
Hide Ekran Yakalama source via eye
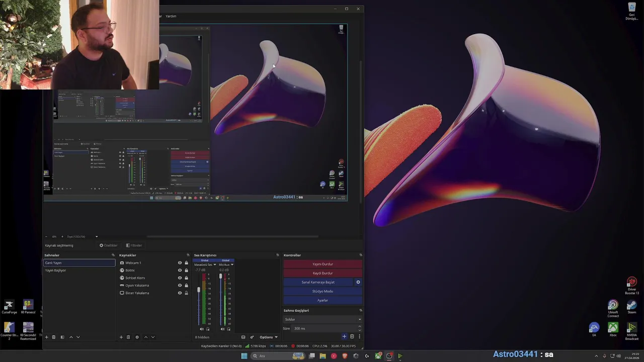pyautogui.click(x=180, y=293)
